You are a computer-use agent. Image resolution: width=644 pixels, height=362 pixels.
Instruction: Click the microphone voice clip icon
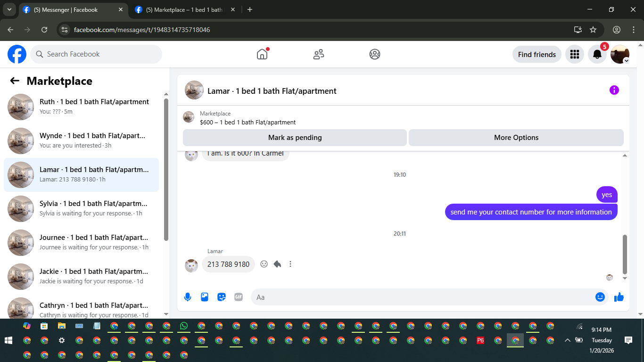click(x=188, y=297)
